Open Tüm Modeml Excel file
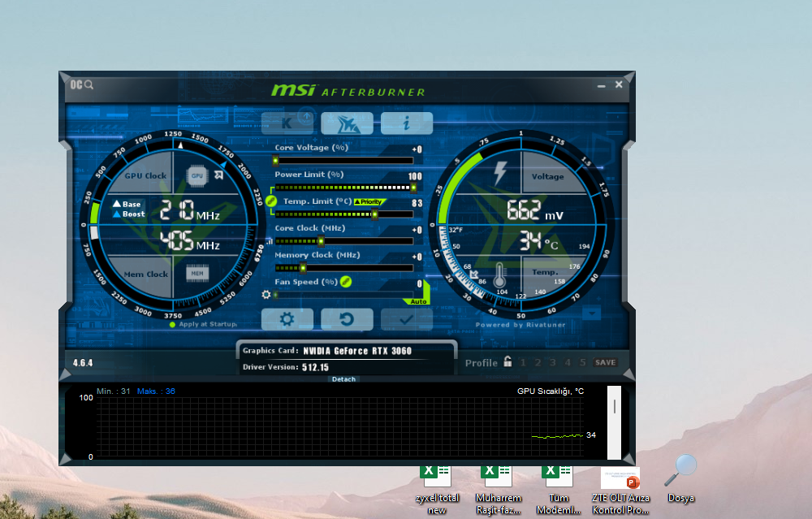 (559, 490)
